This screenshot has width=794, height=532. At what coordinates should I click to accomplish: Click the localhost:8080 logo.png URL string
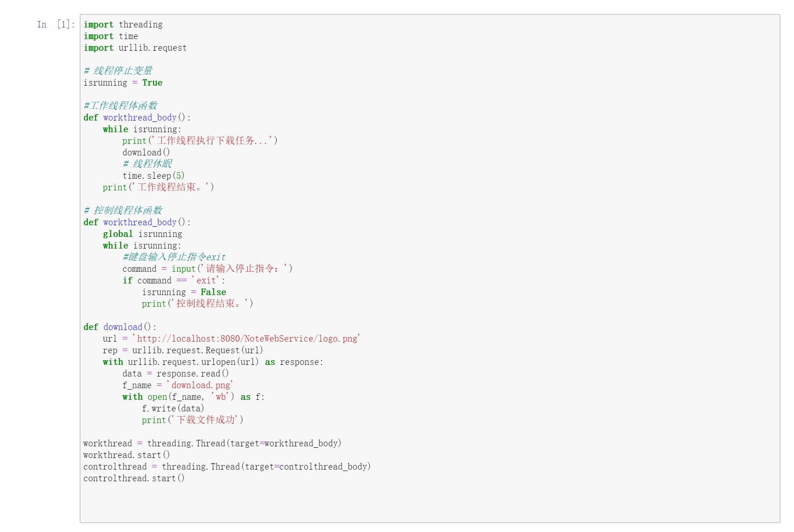tap(246, 338)
